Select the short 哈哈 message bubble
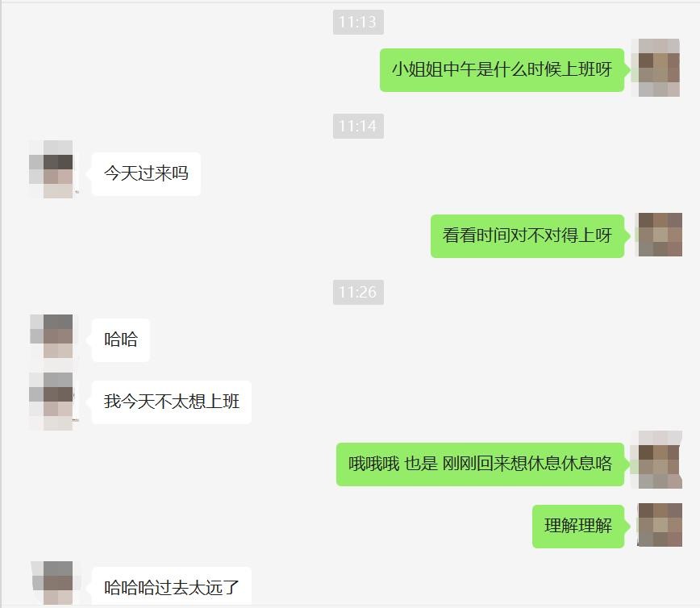700x608 pixels. (121, 340)
